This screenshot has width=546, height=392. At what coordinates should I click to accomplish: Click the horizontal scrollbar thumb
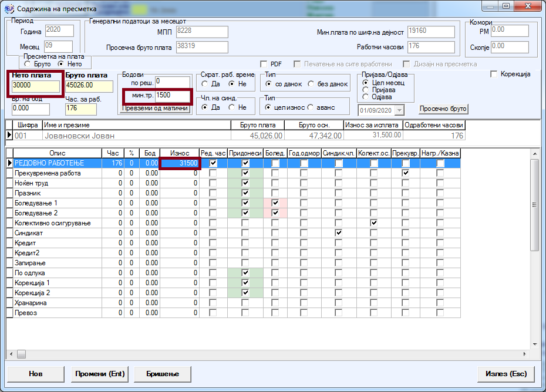(x=22, y=354)
